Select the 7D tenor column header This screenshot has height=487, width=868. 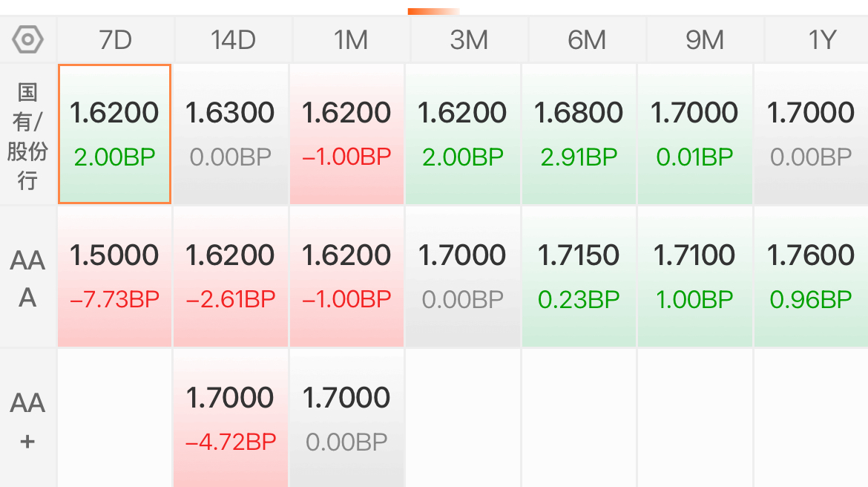coord(116,40)
